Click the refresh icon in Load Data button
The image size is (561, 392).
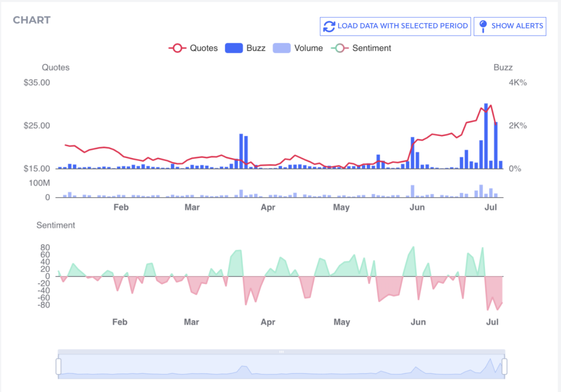(x=329, y=26)
